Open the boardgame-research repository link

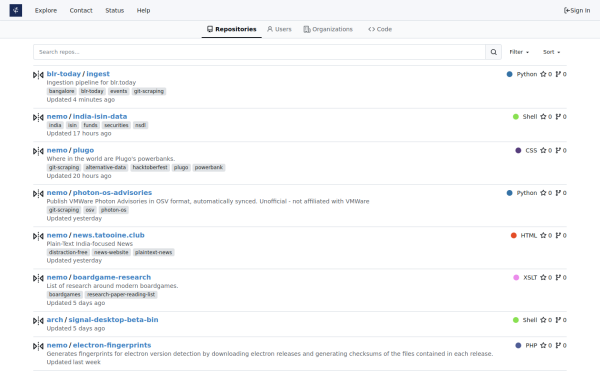point(112,277)
